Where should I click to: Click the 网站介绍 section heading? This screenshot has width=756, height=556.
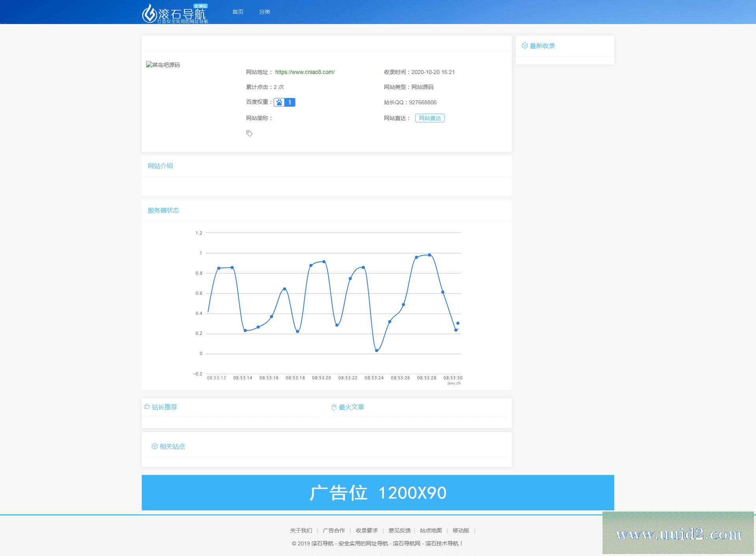point(160,166)
